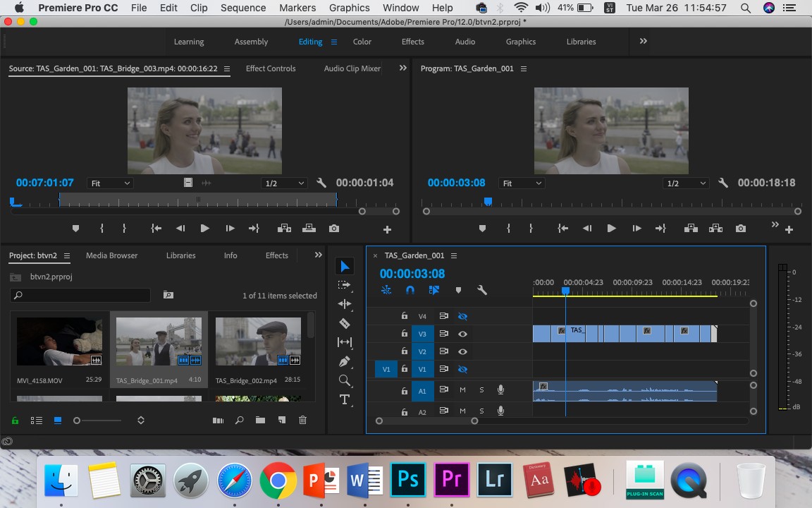
Task: Toggle V3 track output eye
Action: tap(462, 334)
